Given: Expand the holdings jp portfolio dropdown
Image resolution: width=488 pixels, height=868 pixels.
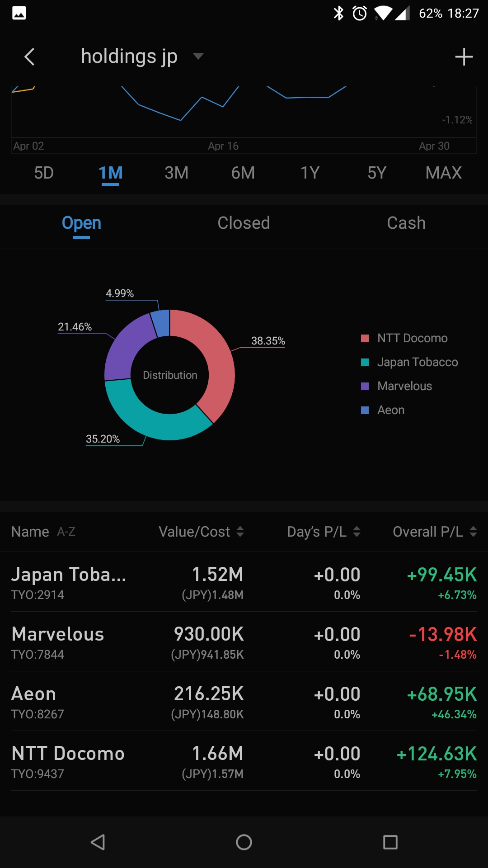Looking at the screenshot, I should tap(198, 57).
